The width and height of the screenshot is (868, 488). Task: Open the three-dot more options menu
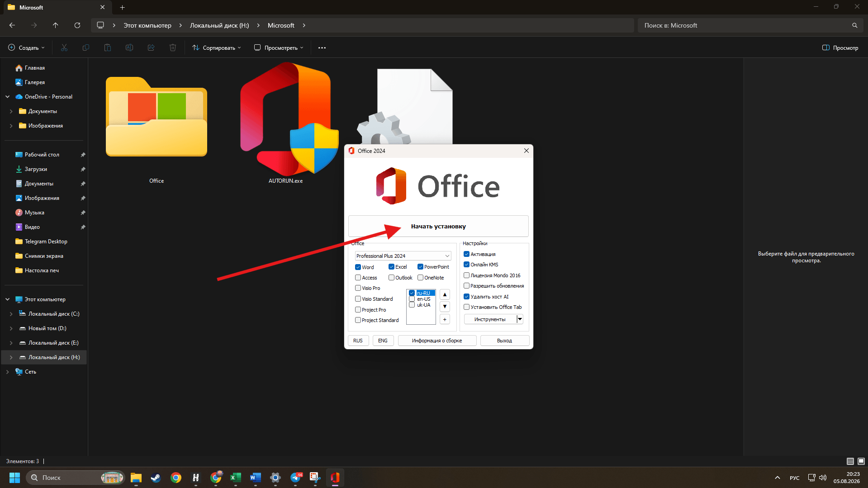tap(322, 47)
